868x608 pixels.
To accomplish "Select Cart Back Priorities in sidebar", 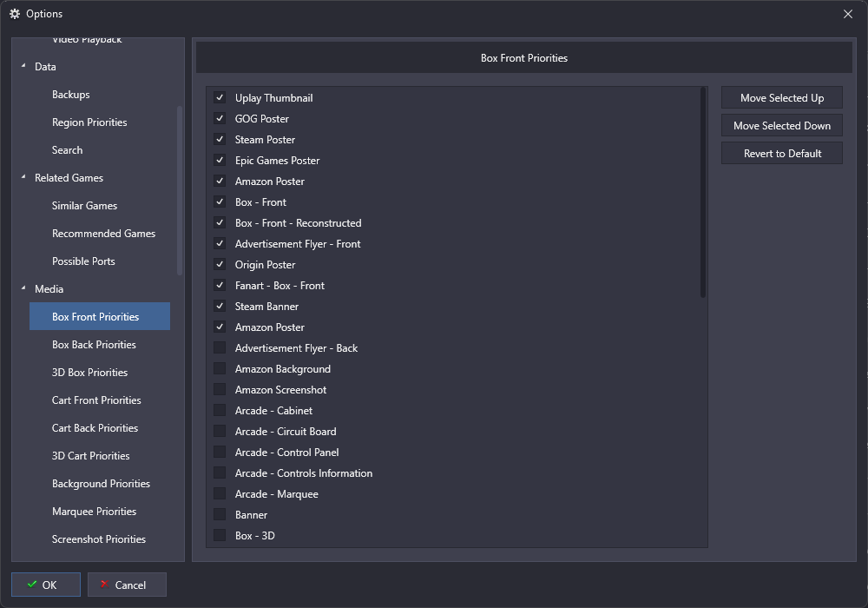I will pyautogui.click(x=95, y=427).
